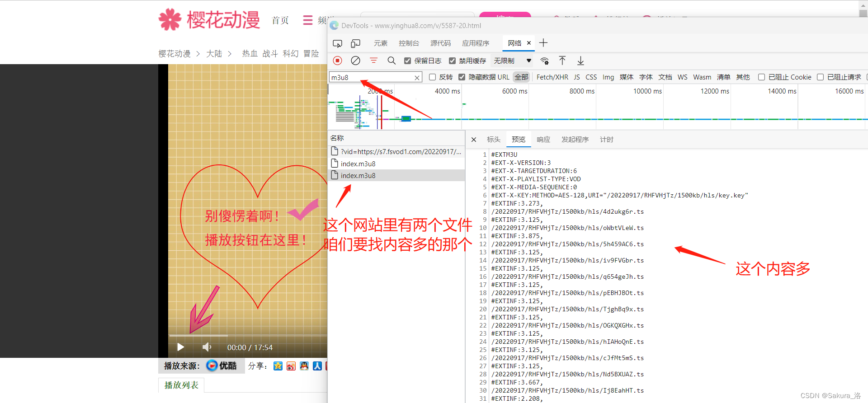Open the 无限制 throttling dropdown
This screenshot has width=868, height=403.
(512, 61)
